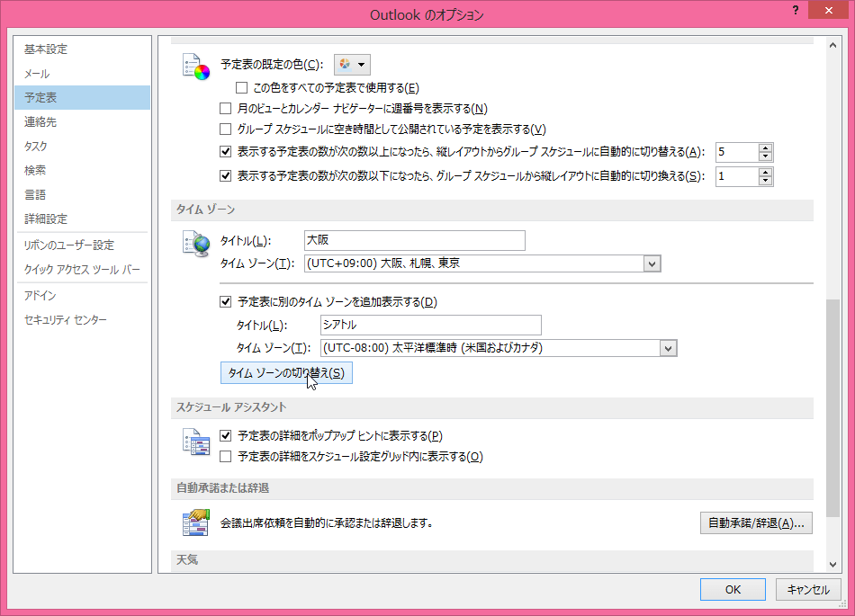The height and width of the screenshot is (616, 855).
Task: Enable この色をすべての予定表で使用する checkbox
Action: (x=241, y=88)
